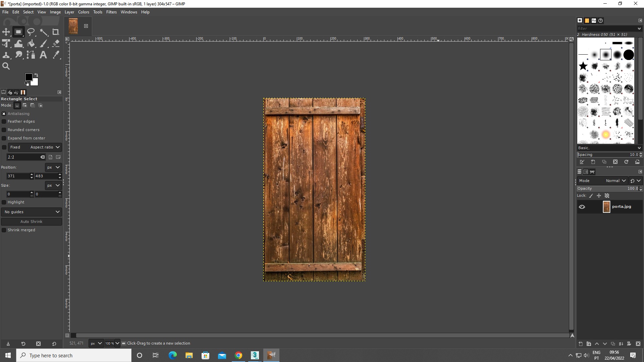Open the zoom percentage dropdown arrow

[x=117, y=343]
